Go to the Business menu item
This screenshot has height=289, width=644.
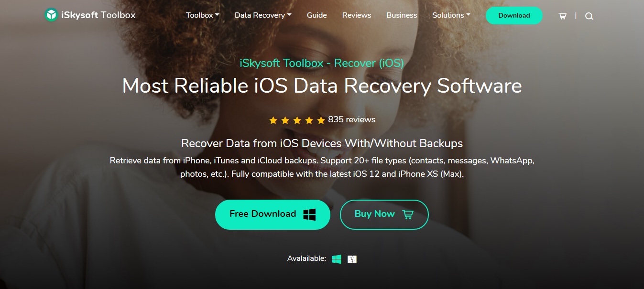point(402,15)
